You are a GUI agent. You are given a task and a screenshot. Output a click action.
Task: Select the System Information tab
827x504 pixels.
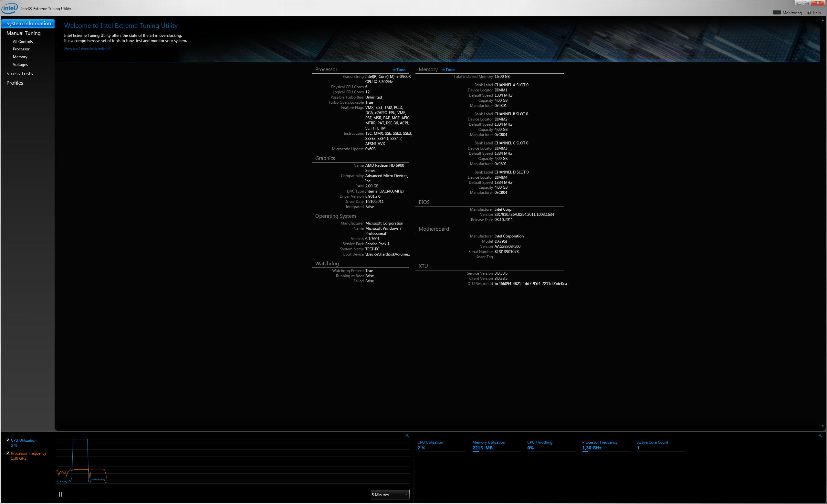pyautogui.click(x=28, y=24)
